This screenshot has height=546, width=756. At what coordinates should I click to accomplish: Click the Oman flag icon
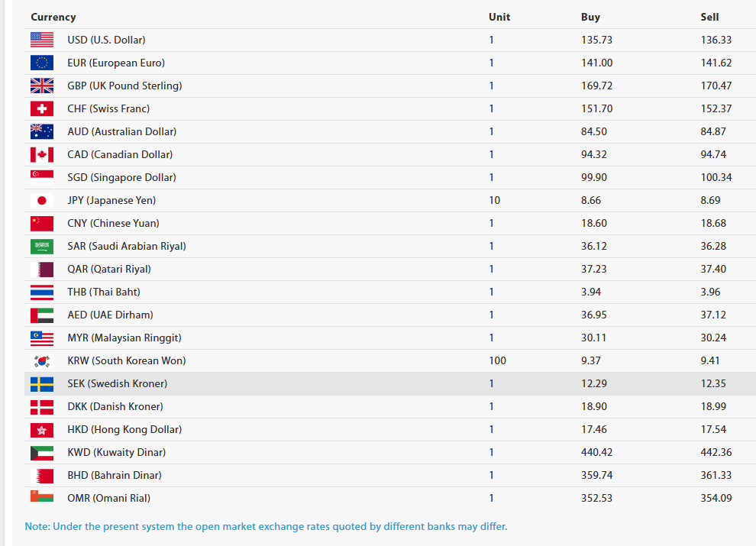(42, 497)
